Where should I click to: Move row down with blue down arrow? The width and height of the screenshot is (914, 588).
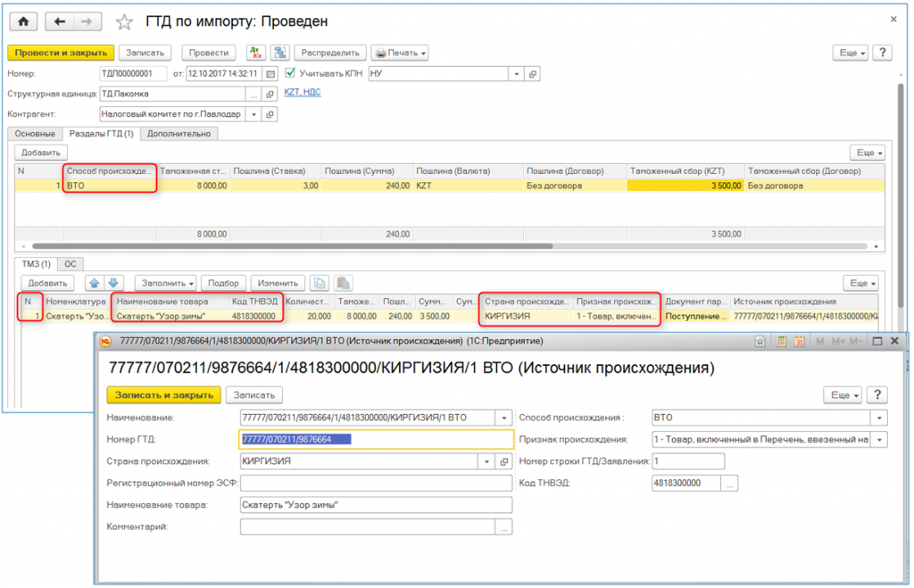113,283
